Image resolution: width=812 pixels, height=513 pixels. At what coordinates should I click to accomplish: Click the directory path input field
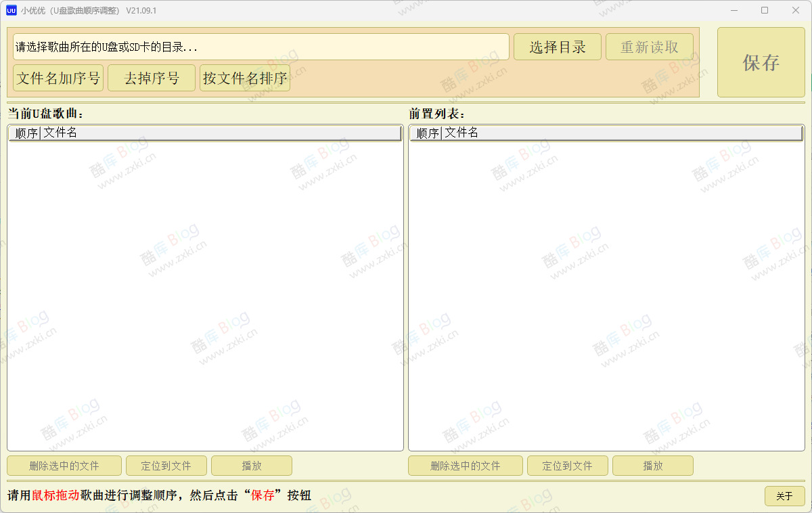tap(261, 47)
